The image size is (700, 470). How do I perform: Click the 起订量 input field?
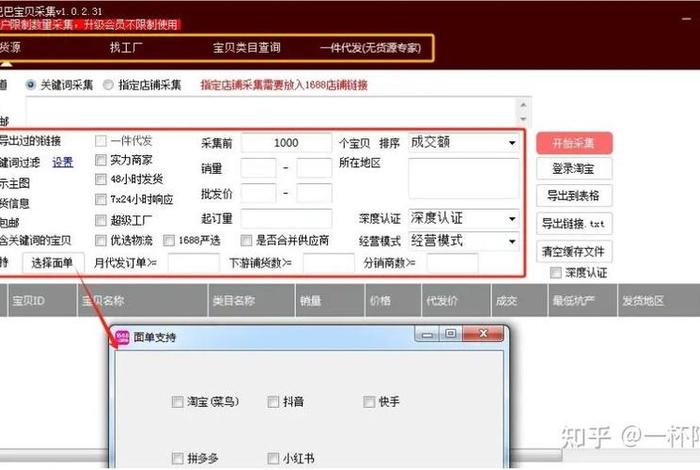click(x=286, y=219)
